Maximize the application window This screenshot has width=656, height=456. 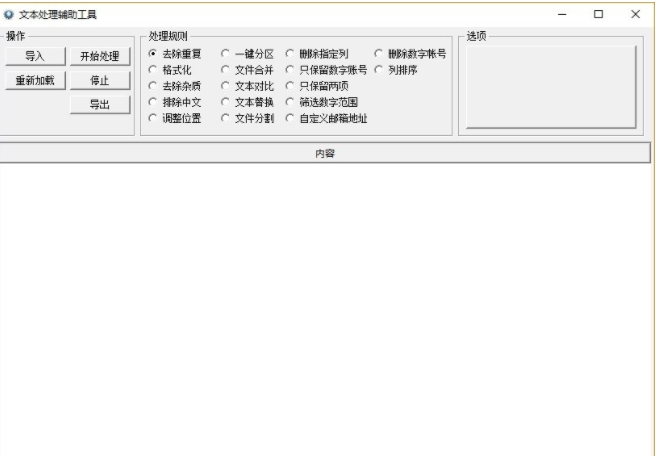tap(598, 14)
